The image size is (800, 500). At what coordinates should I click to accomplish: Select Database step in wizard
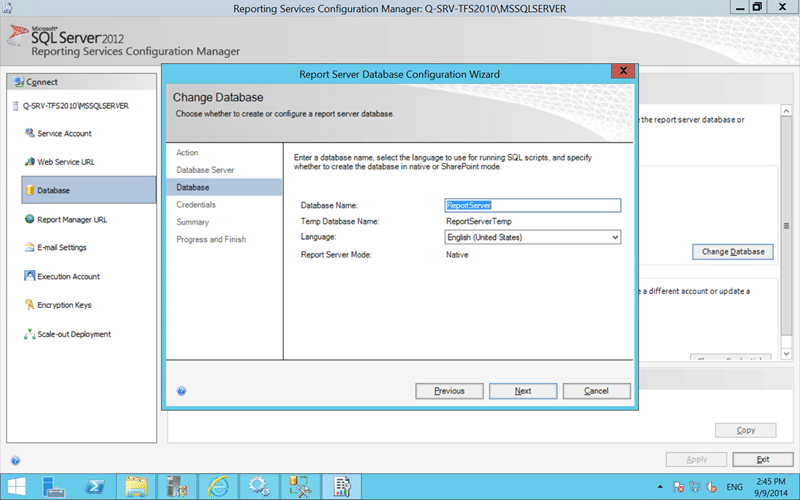point(224,187)
